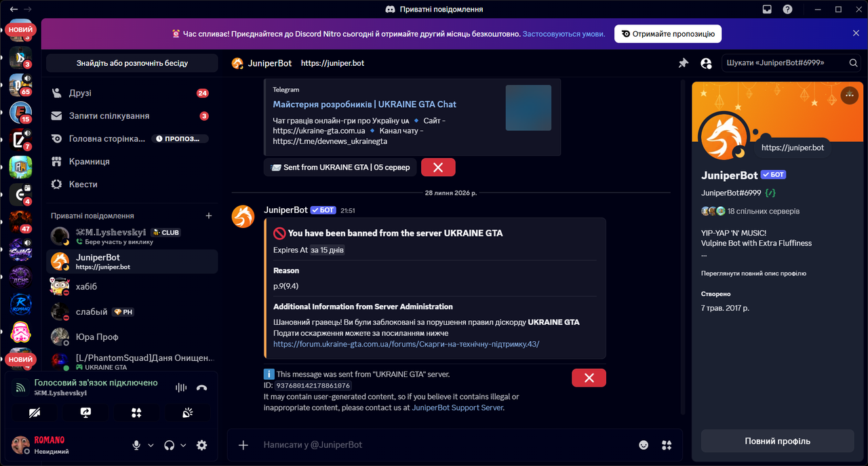Go back with the left arrow
The width and height of the screenshot is (868, 466).
[x=14, y=9]
